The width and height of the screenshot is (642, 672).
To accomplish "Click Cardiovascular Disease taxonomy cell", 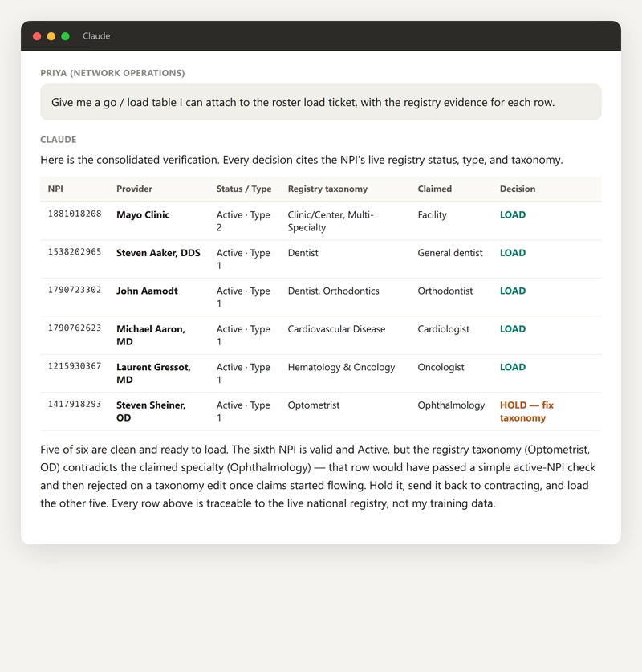I will [x=336, y=329].
